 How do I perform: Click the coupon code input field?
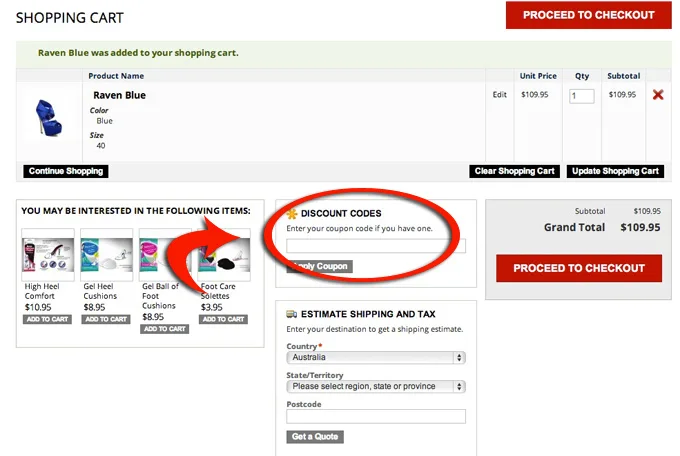(375, 246)
